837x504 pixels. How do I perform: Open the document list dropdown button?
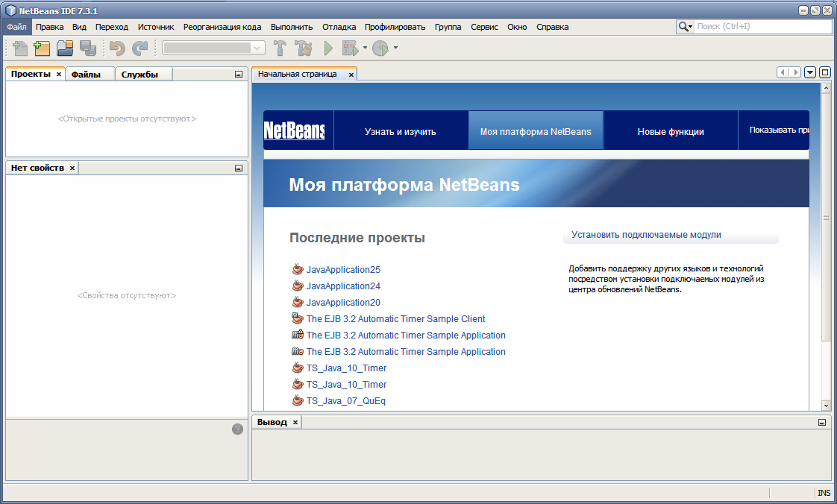(x=810, y=72)
